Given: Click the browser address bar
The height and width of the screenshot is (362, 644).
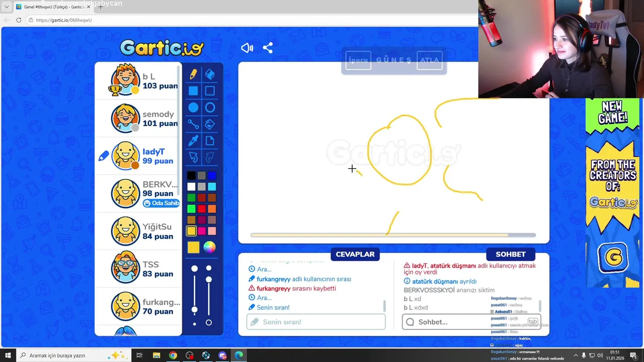Looking at the screenshot, I should click(252, 20).
